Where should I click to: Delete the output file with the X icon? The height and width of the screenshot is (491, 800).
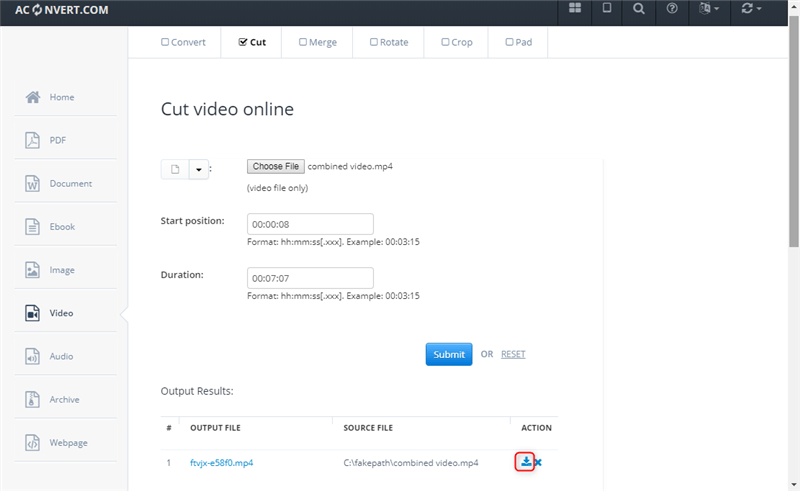[x=538, y=463]
